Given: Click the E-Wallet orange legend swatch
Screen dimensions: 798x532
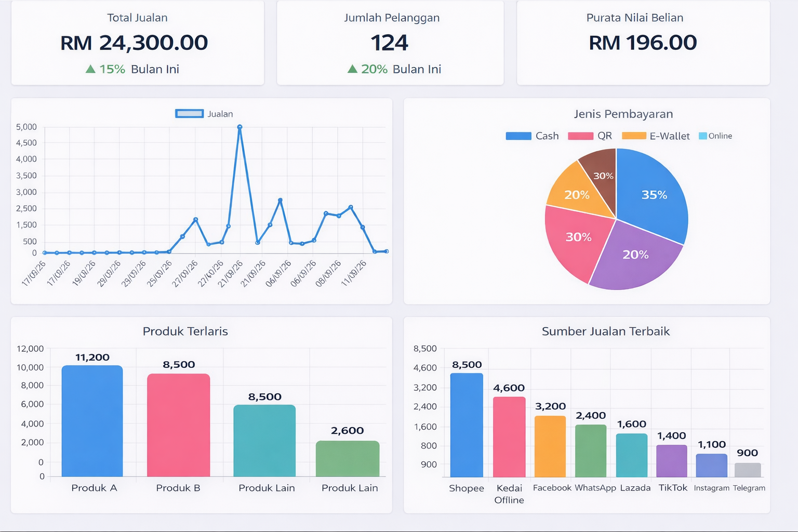Looking at the screenshot, I should tap(634, 136).
